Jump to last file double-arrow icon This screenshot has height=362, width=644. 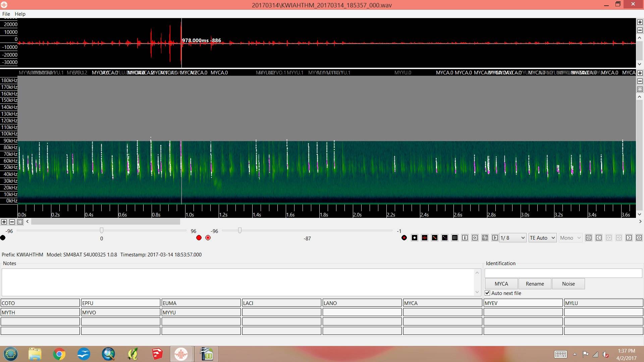pos(639,238)
